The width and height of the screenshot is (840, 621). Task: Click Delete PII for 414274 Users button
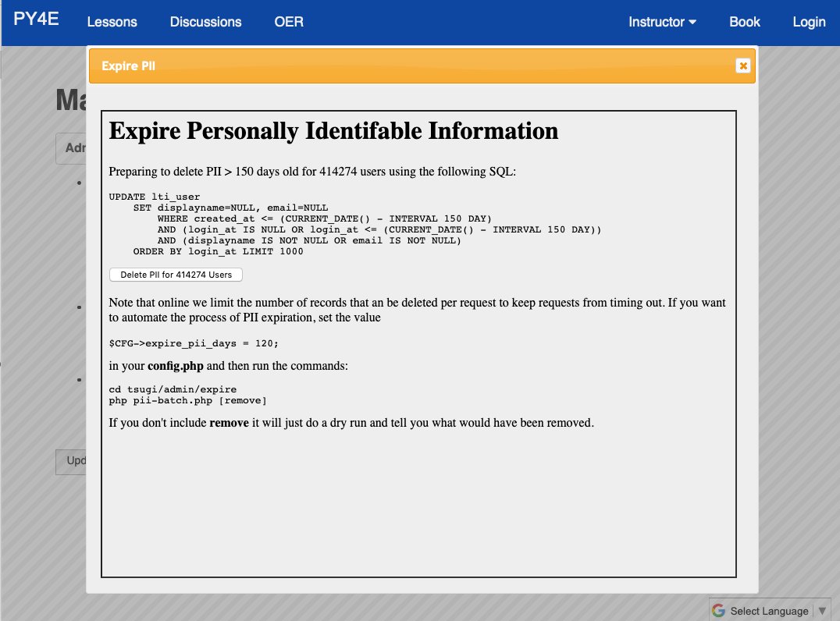176,275
